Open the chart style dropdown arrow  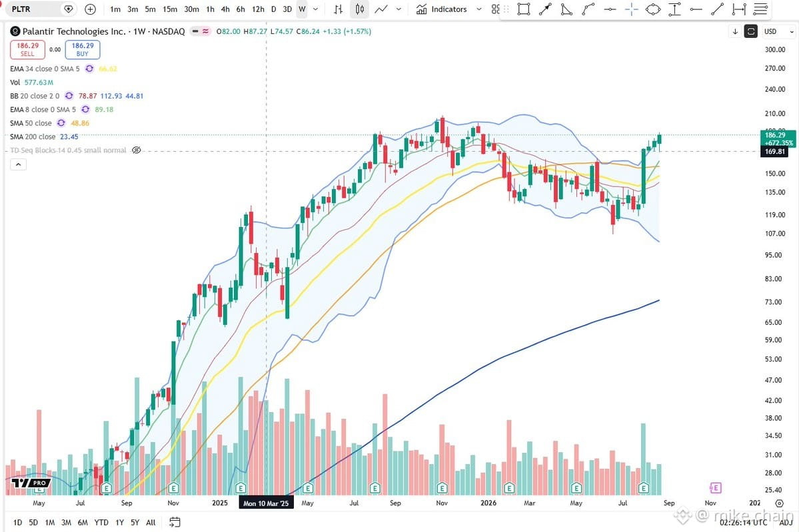pos(399,9)
